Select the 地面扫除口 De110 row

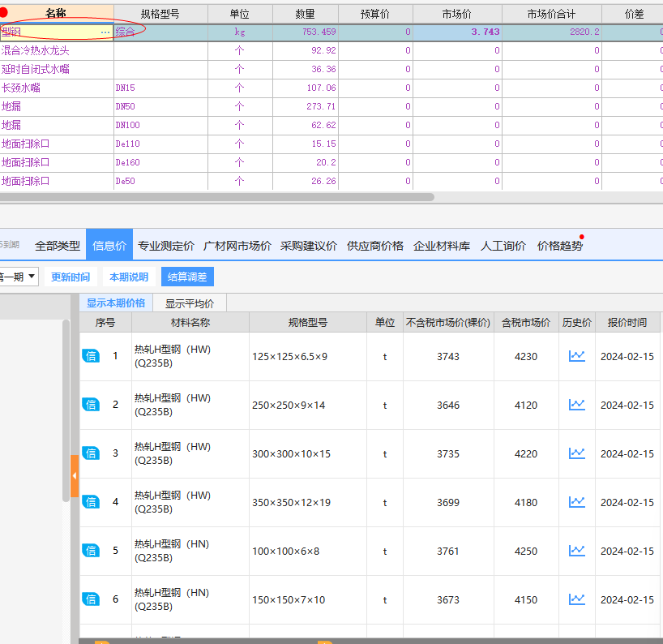[x=331, y=144]
